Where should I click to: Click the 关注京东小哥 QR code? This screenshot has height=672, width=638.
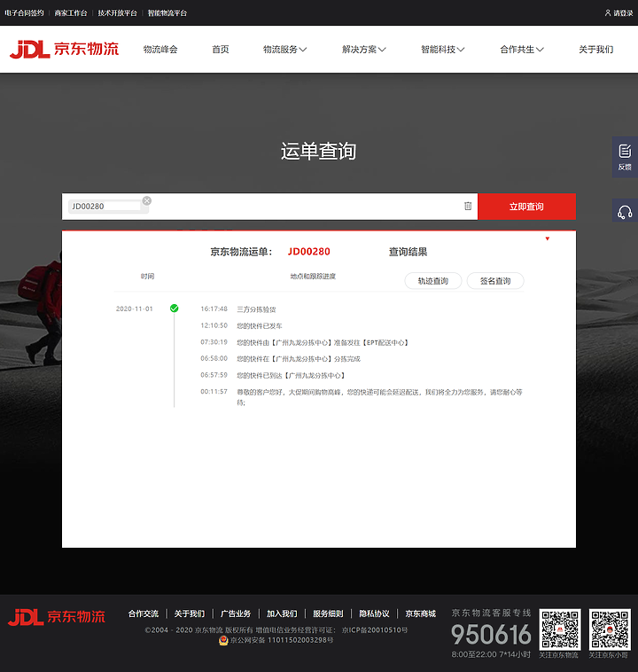pyautogui.click(x=610, y=629)
